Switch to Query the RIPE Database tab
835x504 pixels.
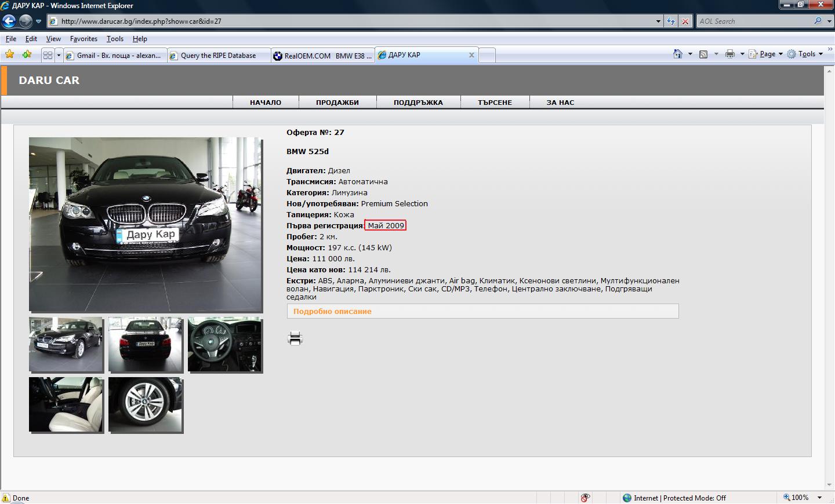pyautogui.click(x=219, y=56)
